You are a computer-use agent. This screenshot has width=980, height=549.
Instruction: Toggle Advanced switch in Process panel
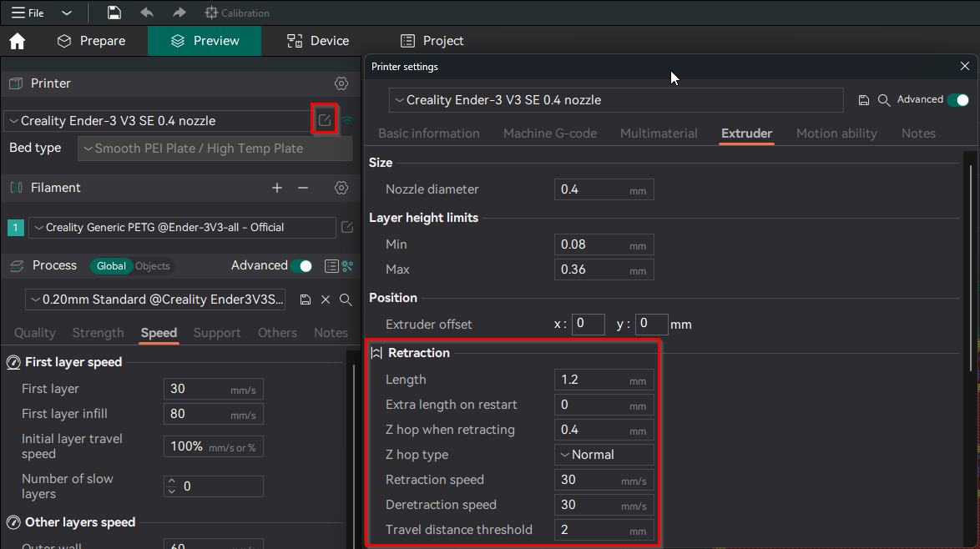[x=301, y=266]
